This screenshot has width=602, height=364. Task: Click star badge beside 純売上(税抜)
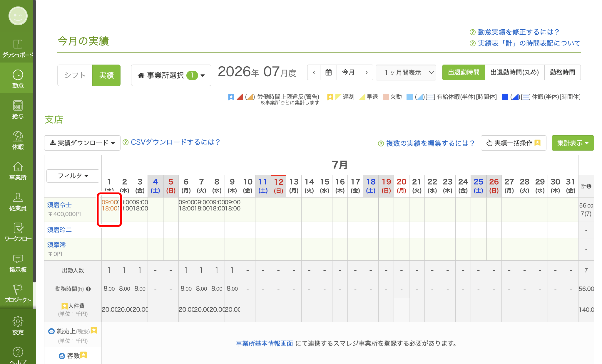94,330
